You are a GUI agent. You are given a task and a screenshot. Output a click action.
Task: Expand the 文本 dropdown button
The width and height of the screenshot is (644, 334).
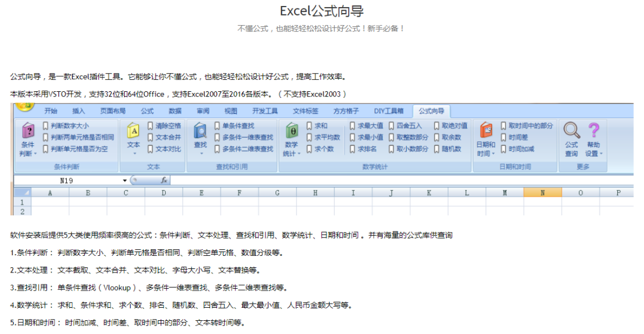tap(134, 140)
